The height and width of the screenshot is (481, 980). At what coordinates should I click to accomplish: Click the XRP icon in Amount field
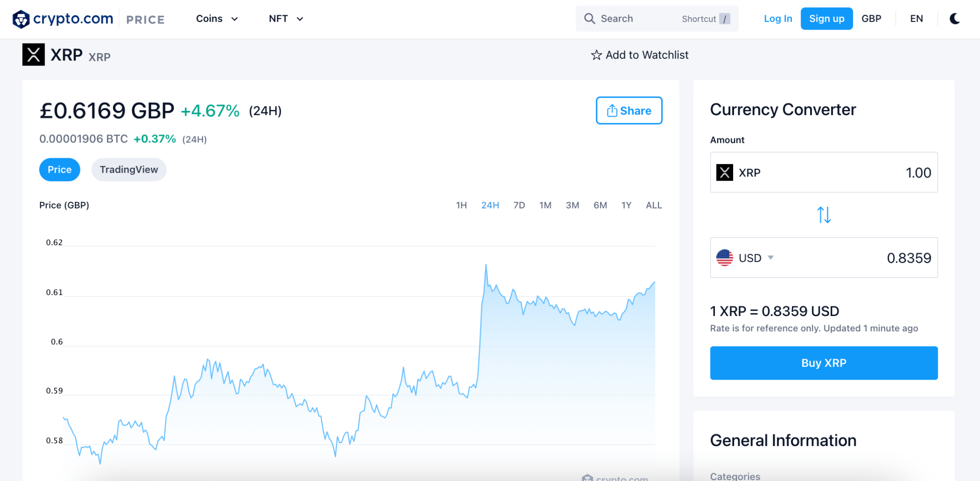[724, 172]
